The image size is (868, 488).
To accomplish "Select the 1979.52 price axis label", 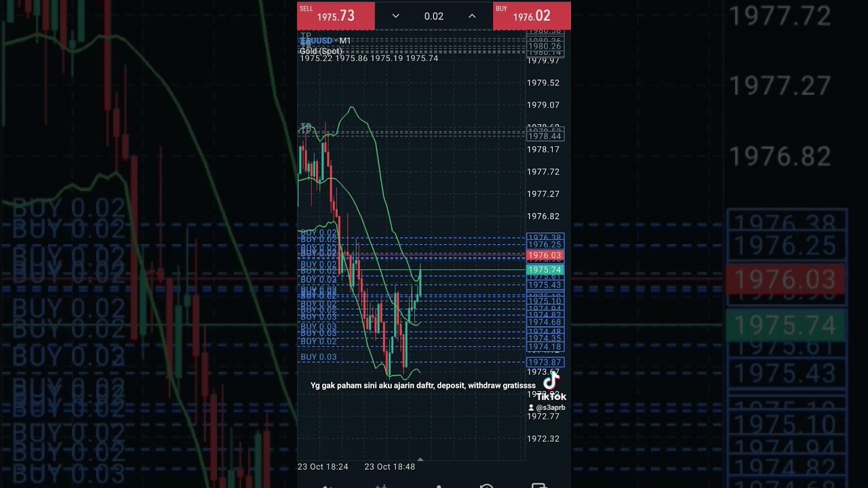I will pos(543,83).
